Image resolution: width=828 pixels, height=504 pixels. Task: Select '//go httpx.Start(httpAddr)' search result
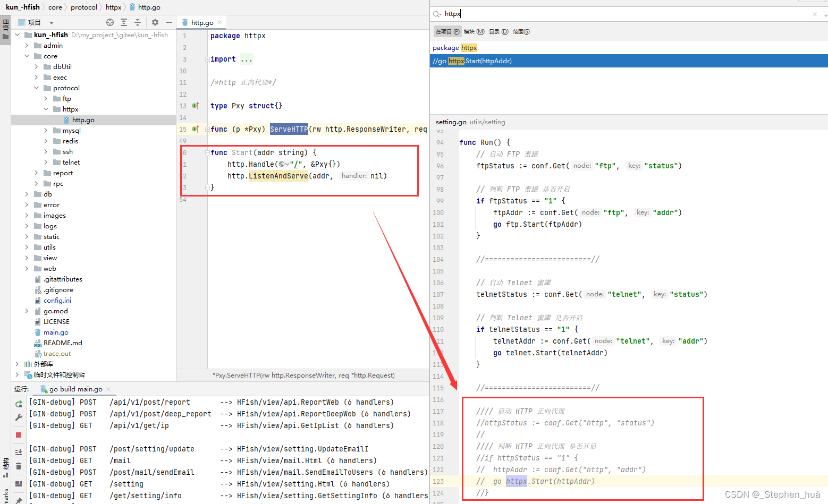click(629, 61)
